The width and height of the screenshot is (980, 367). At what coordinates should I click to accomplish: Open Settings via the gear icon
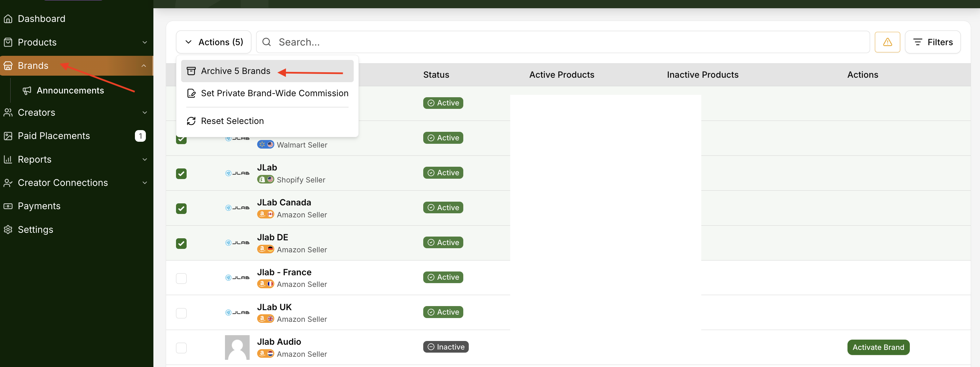pos(8,230)
